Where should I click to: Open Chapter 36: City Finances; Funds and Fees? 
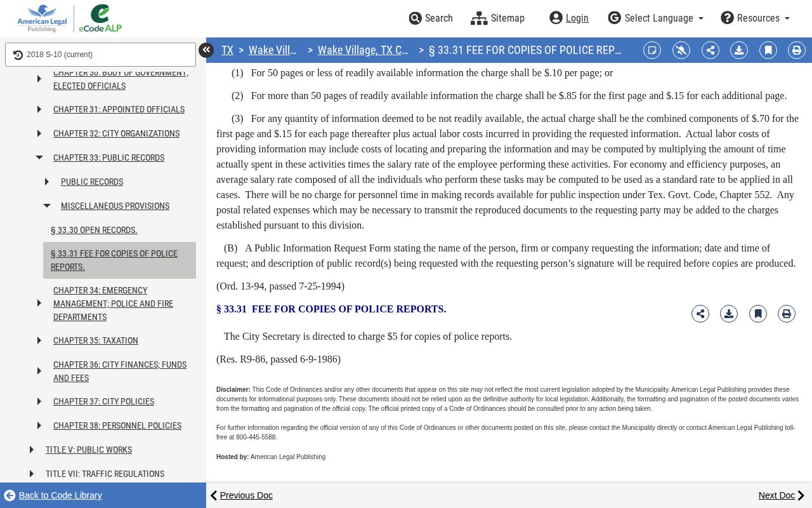coord(120,371)
